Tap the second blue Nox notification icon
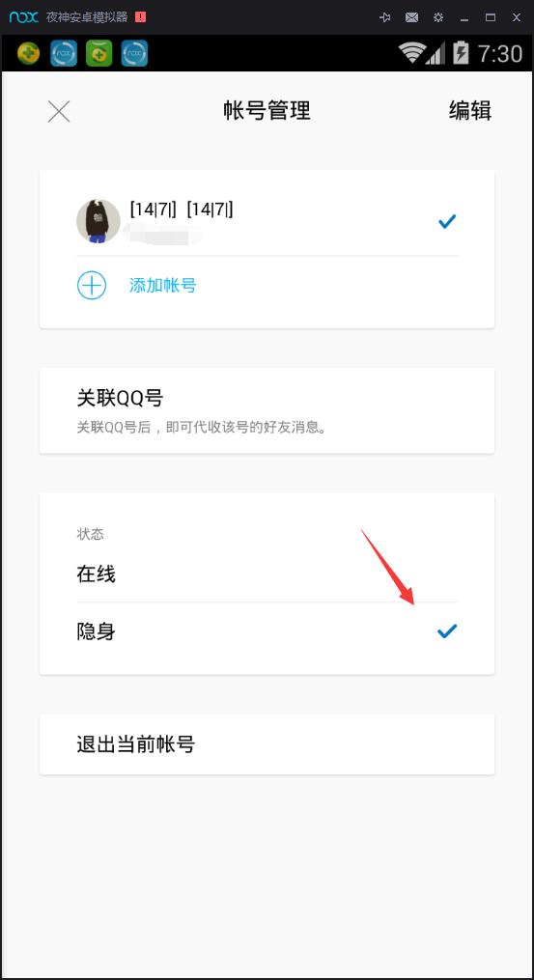This screenshot has width=534, height=980. click(x=134, y=54)
